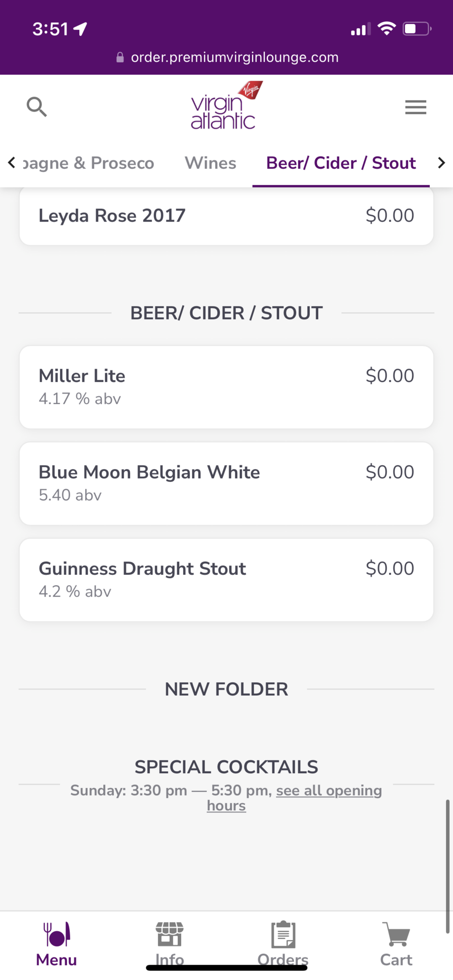Select Leyda Rose 2017 wine
Viewport: 453px width, 980px height.
coord(226,216)
